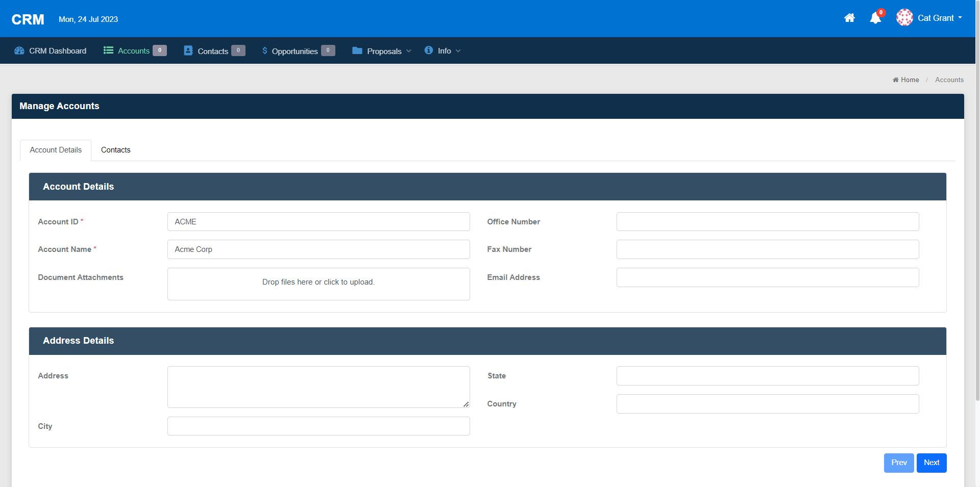Click the Next button
Image resolution: width=980 pixels, height=487 pixels.
(x=932, y=463)
